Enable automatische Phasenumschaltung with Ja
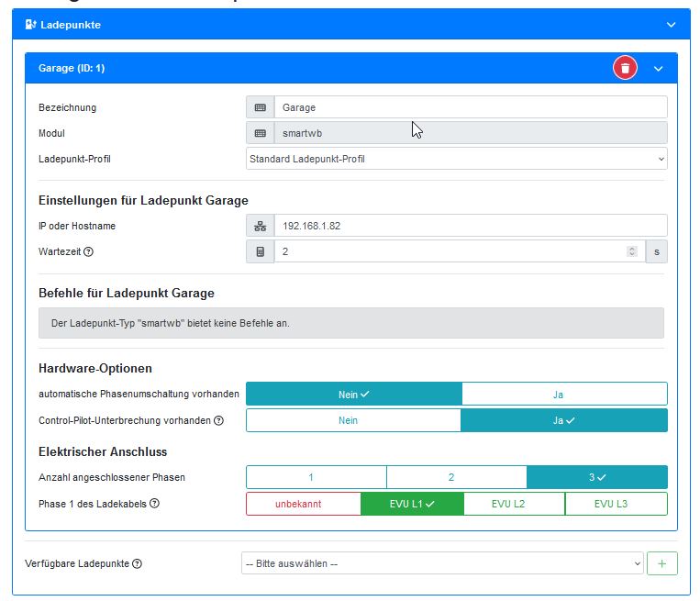The image size is (700, 601). (563, 395)
